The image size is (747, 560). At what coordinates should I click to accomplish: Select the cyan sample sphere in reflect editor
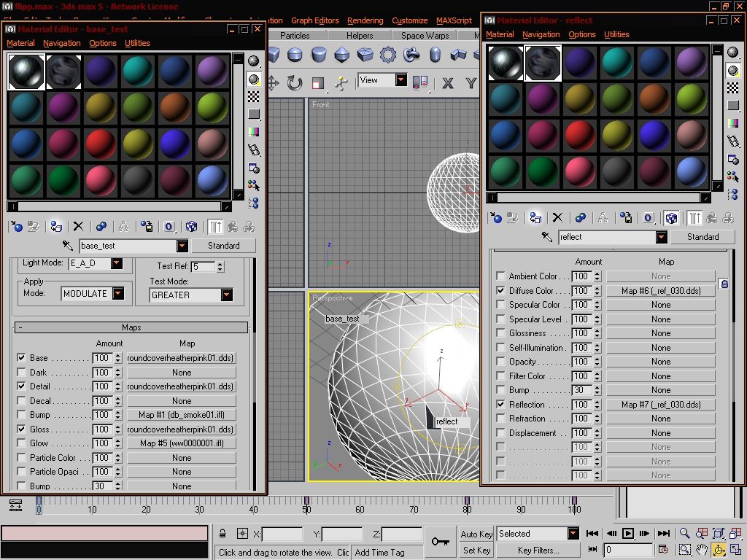point(616,62)
